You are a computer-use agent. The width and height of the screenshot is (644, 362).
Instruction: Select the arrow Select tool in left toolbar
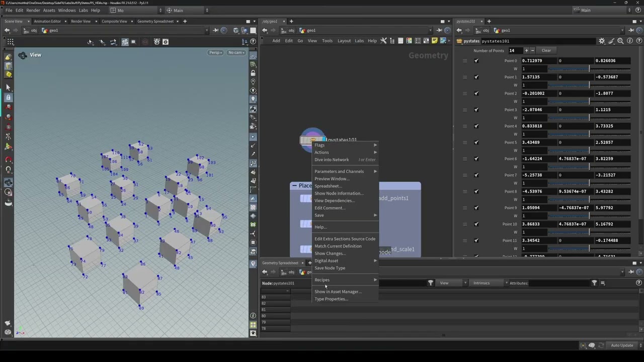pos(8,87)
